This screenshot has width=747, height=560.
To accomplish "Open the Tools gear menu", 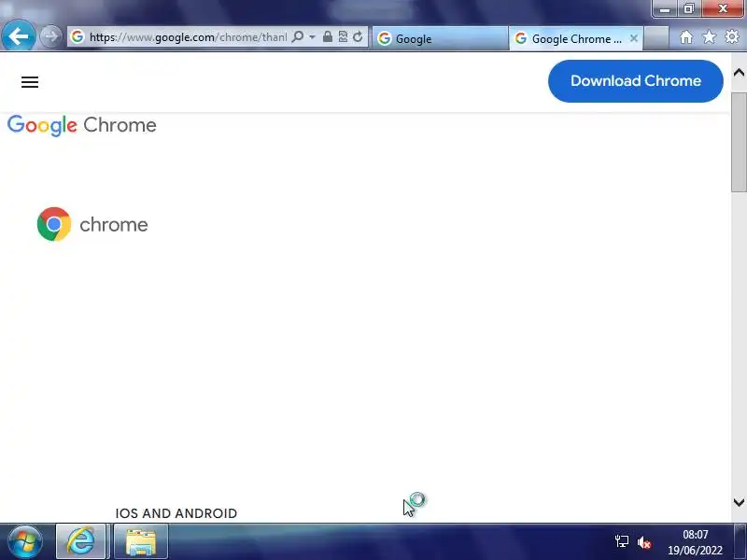I will 732,37.
